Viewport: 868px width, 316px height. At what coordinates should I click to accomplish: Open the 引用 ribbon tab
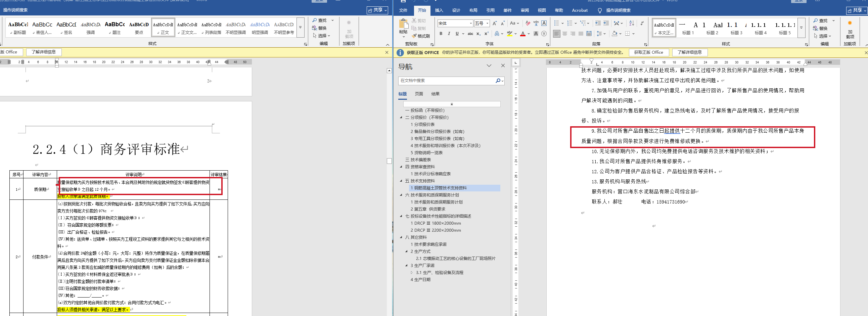pos(490,10)
